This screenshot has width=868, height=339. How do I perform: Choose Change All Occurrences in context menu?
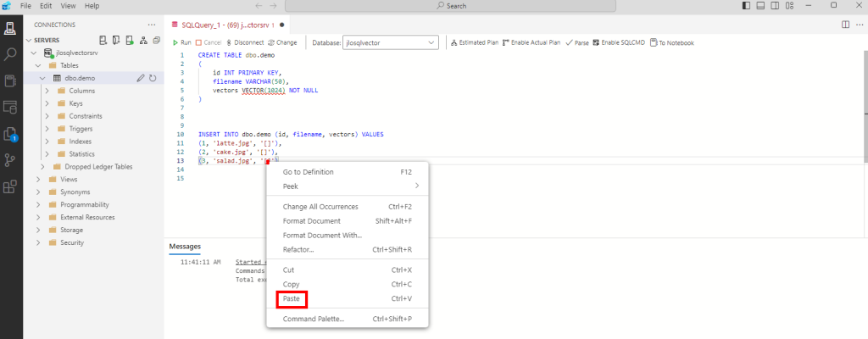click(x=347, y=207)
